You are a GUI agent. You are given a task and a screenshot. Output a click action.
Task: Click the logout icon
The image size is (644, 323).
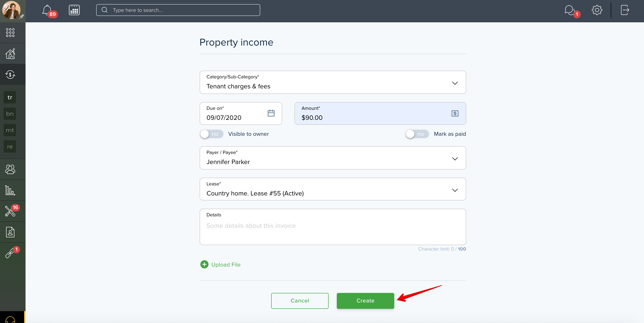[x=625, y=10]
